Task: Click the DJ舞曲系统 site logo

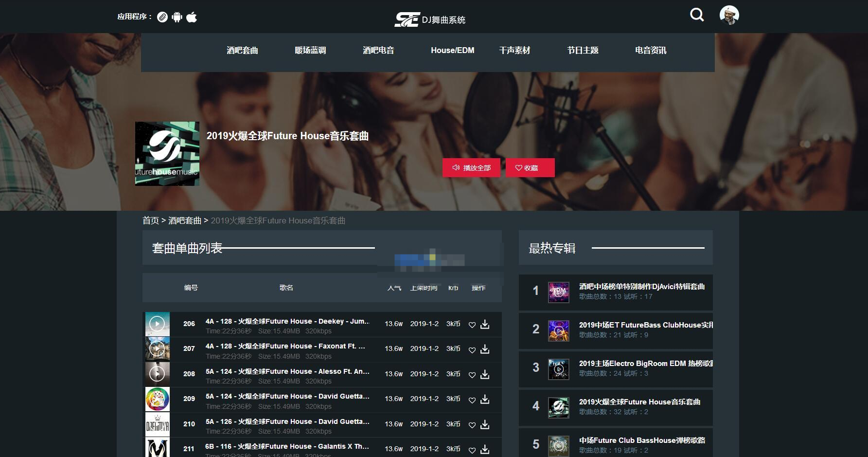Action: pos(430,19)
